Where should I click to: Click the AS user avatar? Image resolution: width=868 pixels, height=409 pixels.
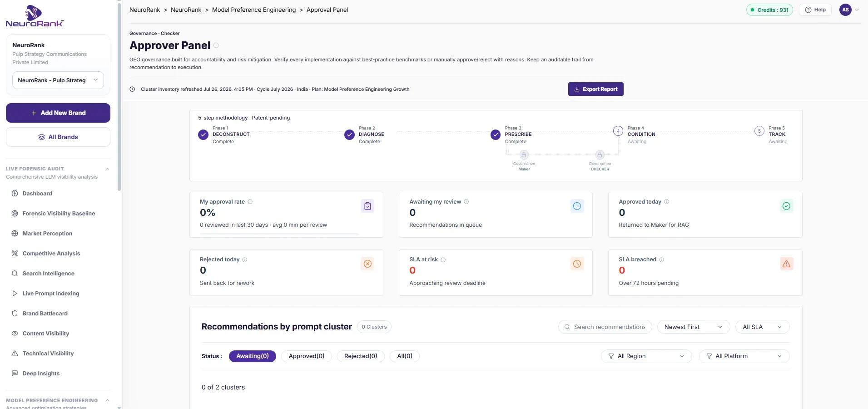click(x=846, y=10)
